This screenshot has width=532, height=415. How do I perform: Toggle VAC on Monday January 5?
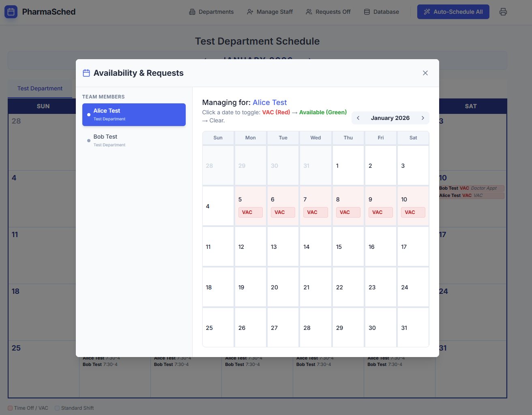251,206
